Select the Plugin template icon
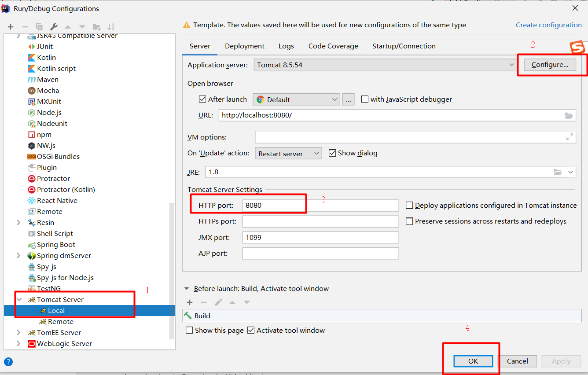 pyautogui.click(x=32, y=167)
